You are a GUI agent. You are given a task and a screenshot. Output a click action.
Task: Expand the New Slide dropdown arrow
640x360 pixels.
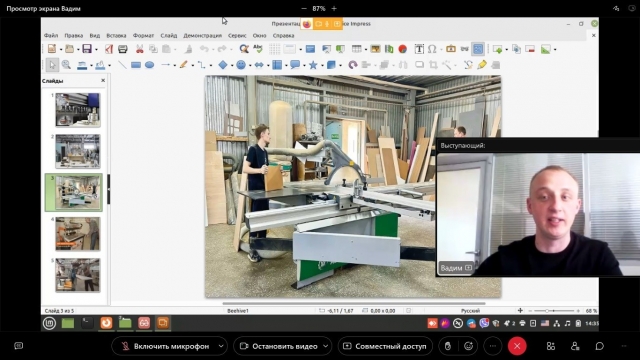click(507, 49)
